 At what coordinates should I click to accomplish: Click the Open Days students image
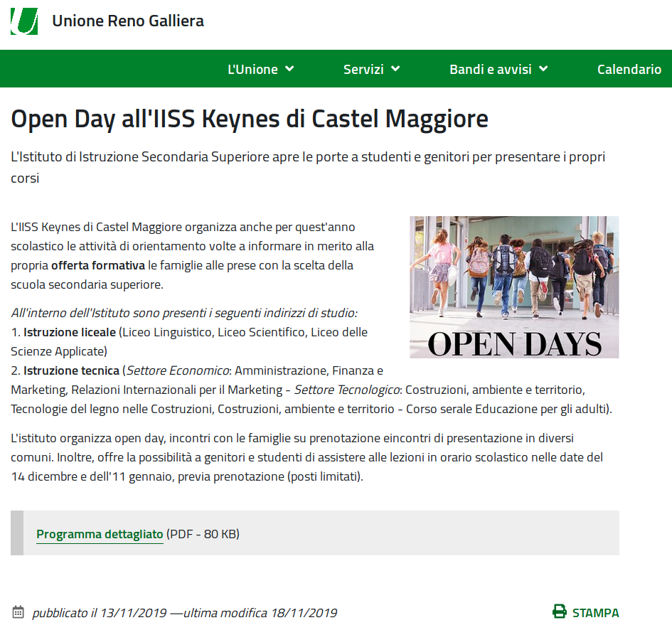pyautogui.click(x=514, y=287)
